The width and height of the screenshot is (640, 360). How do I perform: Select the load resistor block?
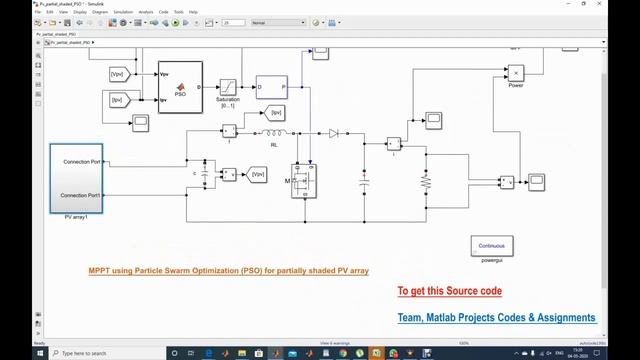point(426,182)
